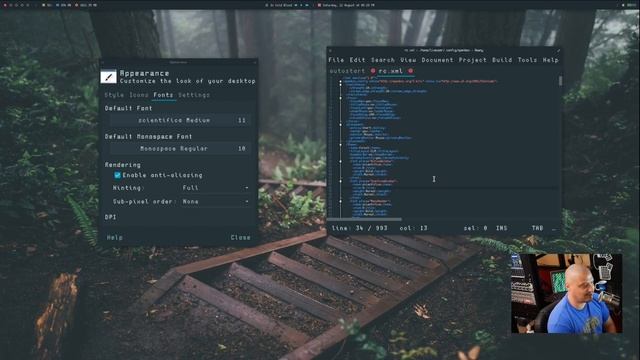Viewport: 640px width, 360px height.
Task: Click Geany's vertical scrollbar handle
Action: click(560, 81)
